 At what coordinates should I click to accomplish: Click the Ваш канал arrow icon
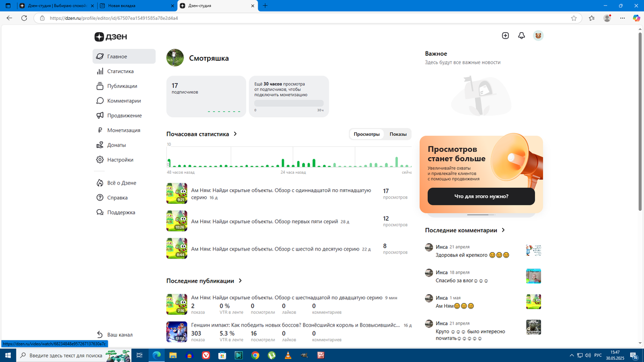click(x=100, y=335)
